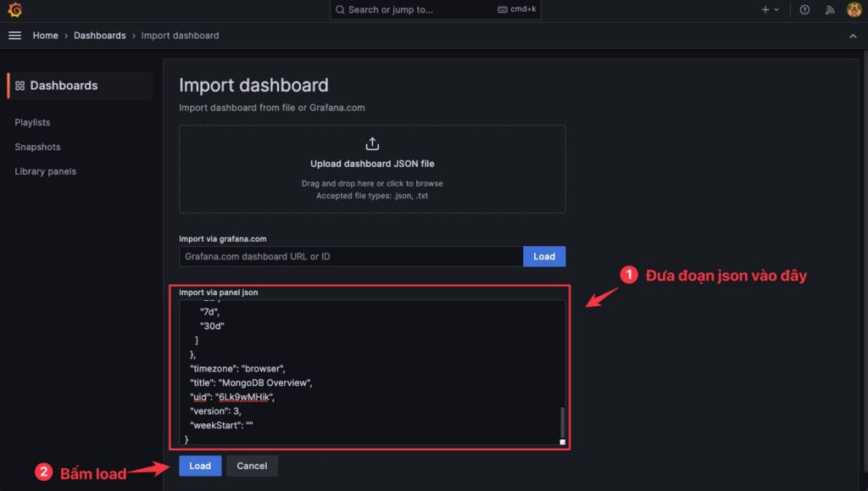This screenshot has width=868, height=491.
Task: Go to Dashboards breadcrumb
Action: pos(100,36)
